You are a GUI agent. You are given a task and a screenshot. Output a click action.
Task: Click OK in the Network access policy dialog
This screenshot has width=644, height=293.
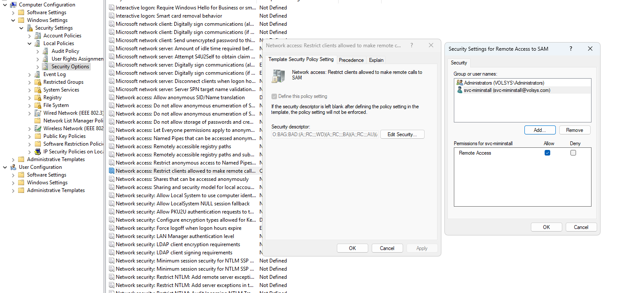pos(352,248)
